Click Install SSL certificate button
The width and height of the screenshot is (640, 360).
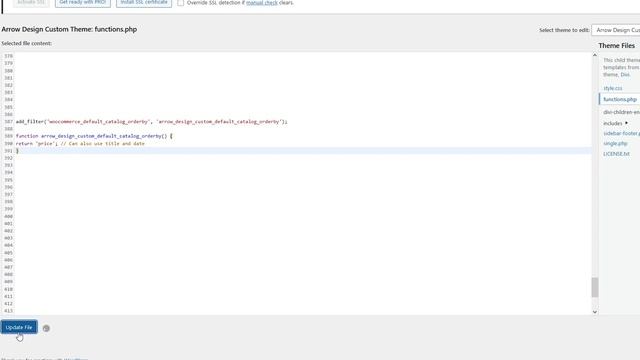coord(144,3)
